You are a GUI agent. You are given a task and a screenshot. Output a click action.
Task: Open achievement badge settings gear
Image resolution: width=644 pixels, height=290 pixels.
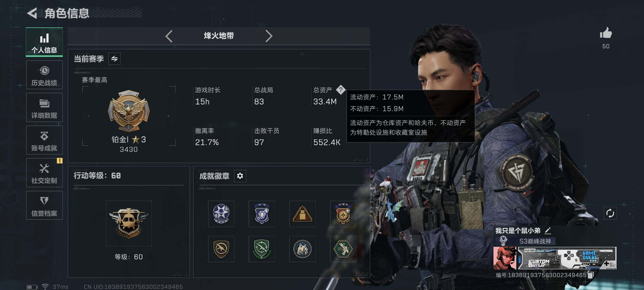tap(240, 176)
